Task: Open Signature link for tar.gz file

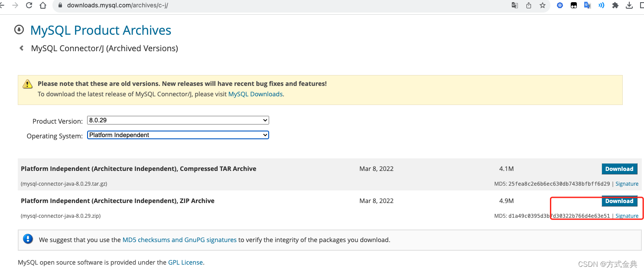Action: 627,184
